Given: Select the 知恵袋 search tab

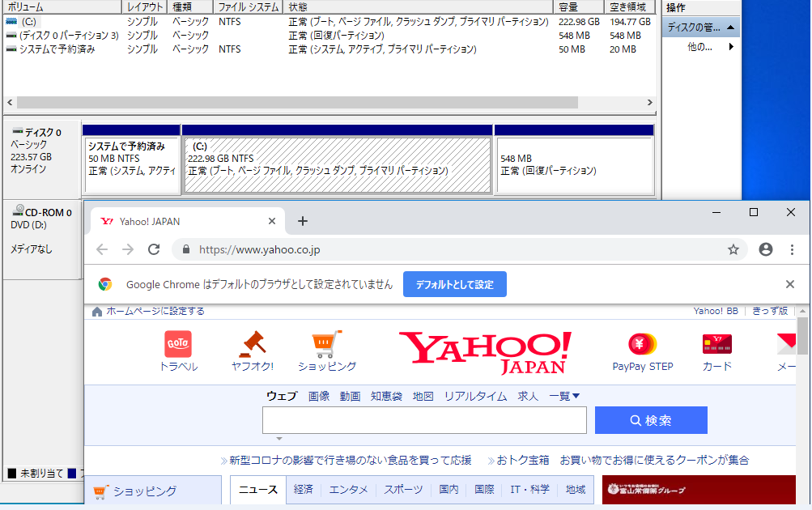Looking at the screenshot, I should point(386,396).
